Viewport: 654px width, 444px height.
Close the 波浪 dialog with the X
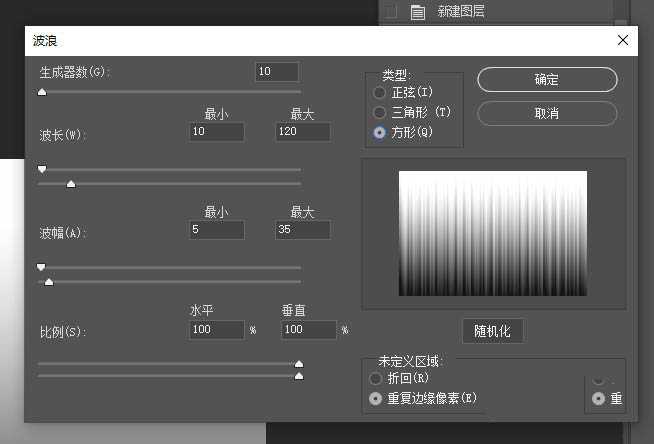click(623, 40)
